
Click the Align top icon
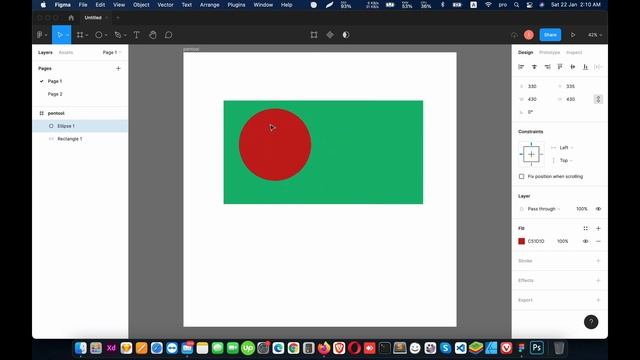[x=560, y=67]
